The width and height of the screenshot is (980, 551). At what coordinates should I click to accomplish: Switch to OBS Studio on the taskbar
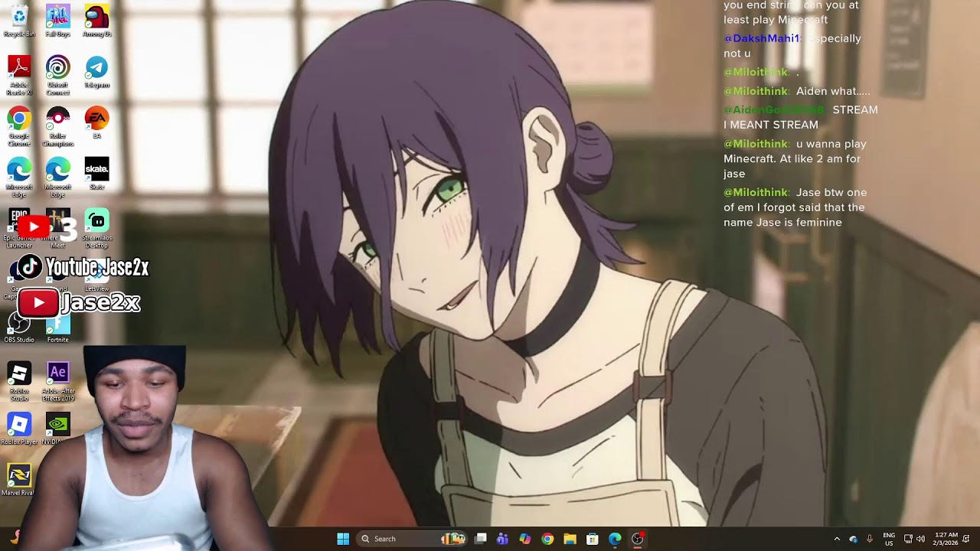point(637,539)
